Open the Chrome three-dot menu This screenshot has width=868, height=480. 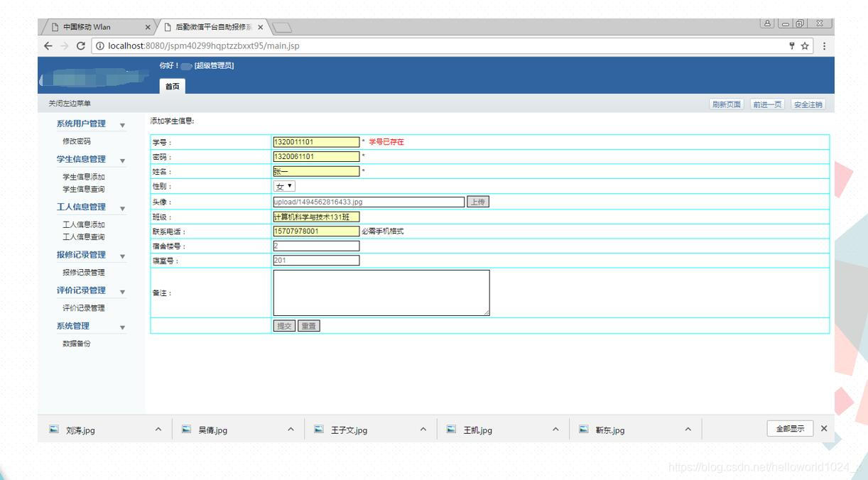point(824,46)
